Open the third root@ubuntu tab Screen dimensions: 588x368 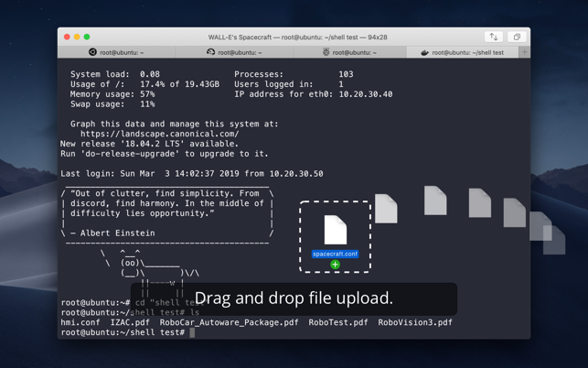coord(349,53)
